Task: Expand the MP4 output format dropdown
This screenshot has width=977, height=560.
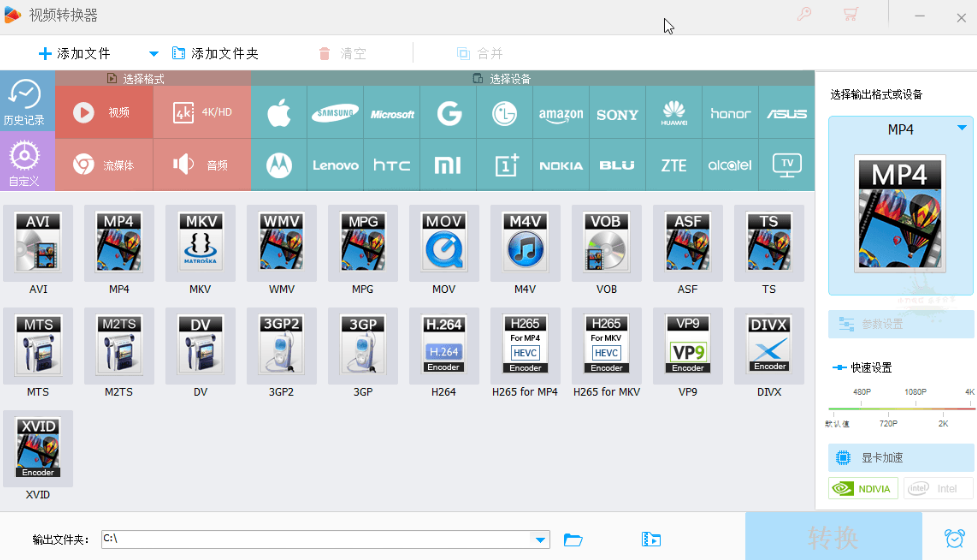Action: tap(961, 128)
